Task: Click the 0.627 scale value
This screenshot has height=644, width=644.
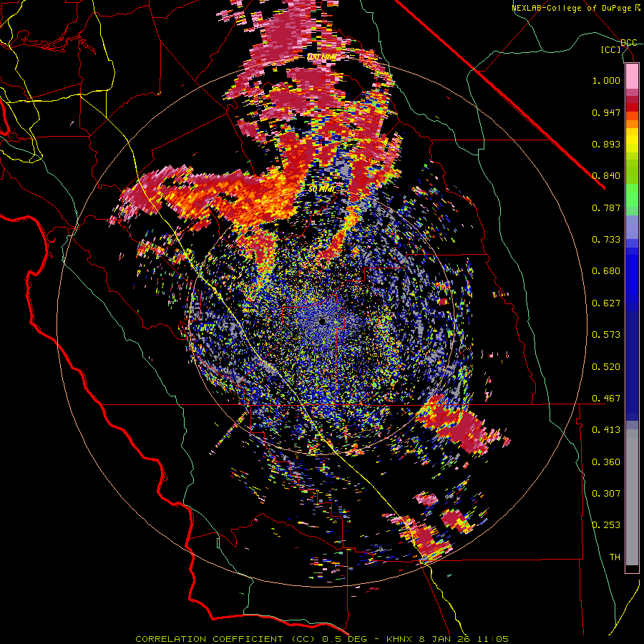Action: click(606, 303)
